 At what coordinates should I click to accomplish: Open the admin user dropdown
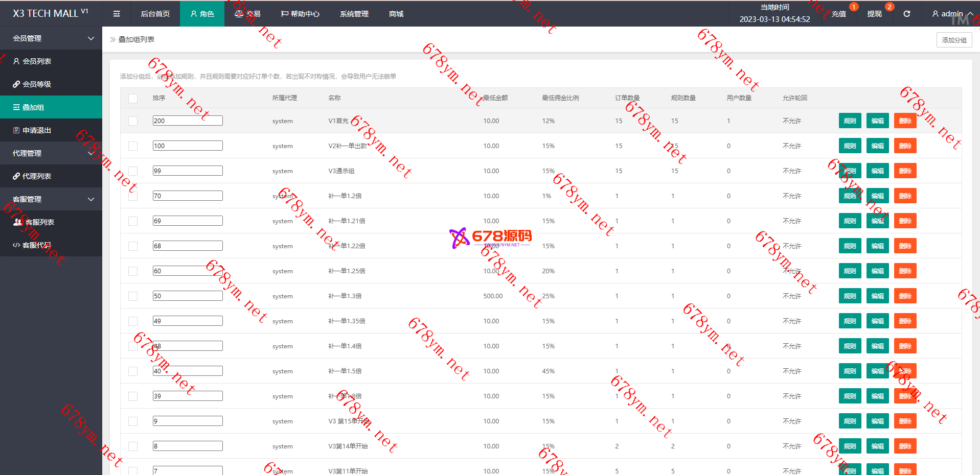click(952, 14)
